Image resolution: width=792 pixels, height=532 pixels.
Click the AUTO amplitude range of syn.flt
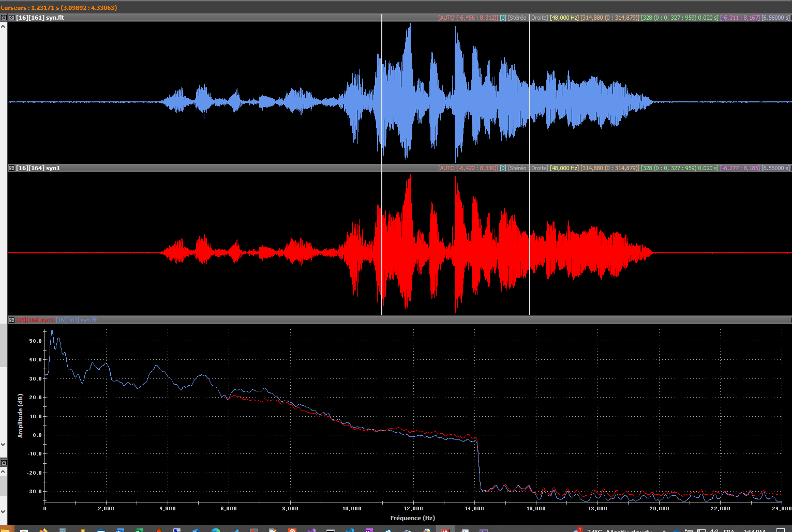point(468,18)
